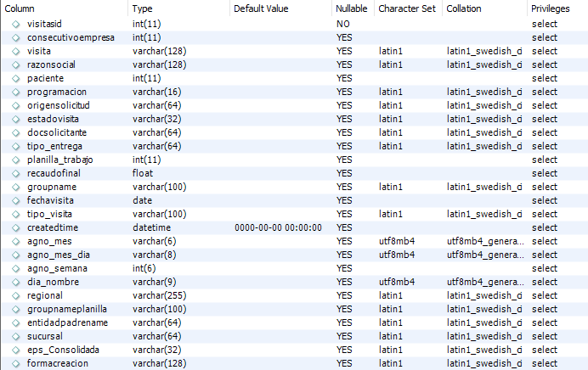588x370 pixels.
Task: Click the 0000-00-00 00:00:00 default value cell
Action: (278, 227)
